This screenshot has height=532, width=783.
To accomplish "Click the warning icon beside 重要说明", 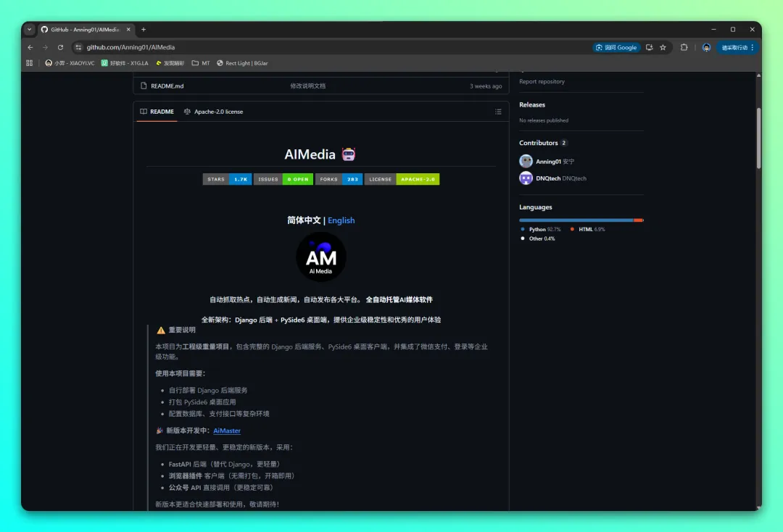I will 161,331.
